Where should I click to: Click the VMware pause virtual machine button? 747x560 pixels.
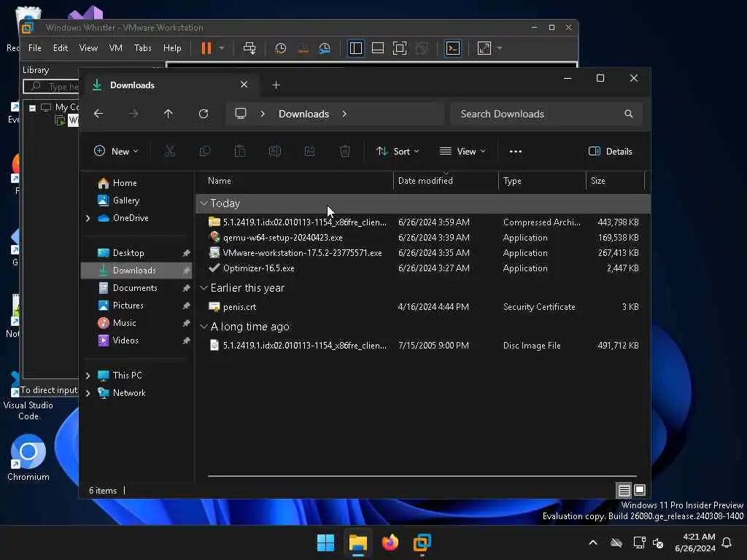pyautogui.click(x=206, y=48)
